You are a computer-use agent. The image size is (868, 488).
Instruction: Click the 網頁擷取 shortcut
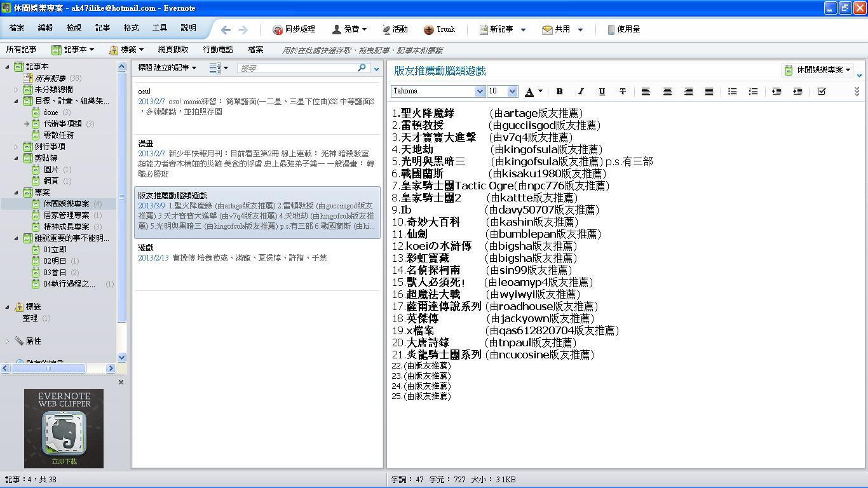(173, 50)
